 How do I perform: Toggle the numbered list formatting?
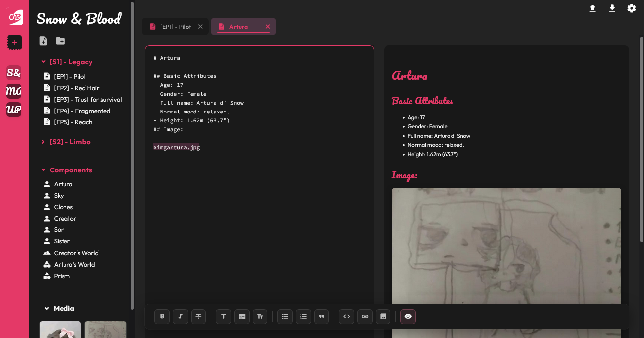303,316
